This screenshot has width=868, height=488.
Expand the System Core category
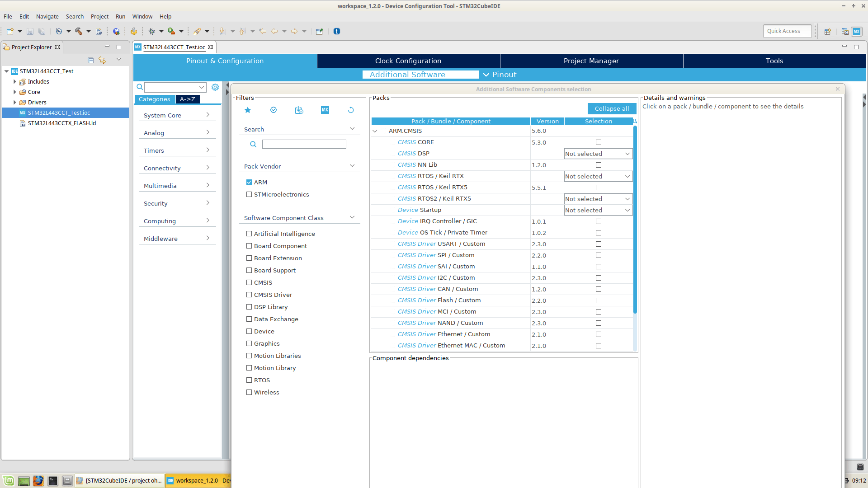[177, 115]
